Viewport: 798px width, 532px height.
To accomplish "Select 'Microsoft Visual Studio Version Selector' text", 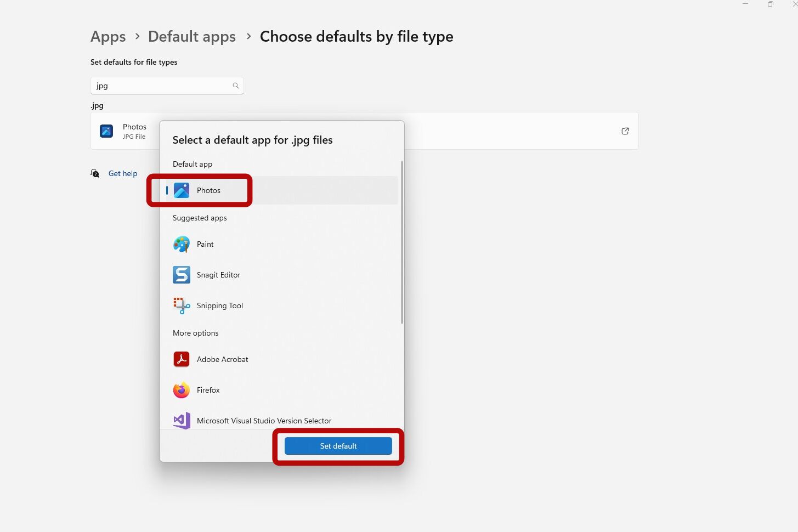I will [264, 421].
